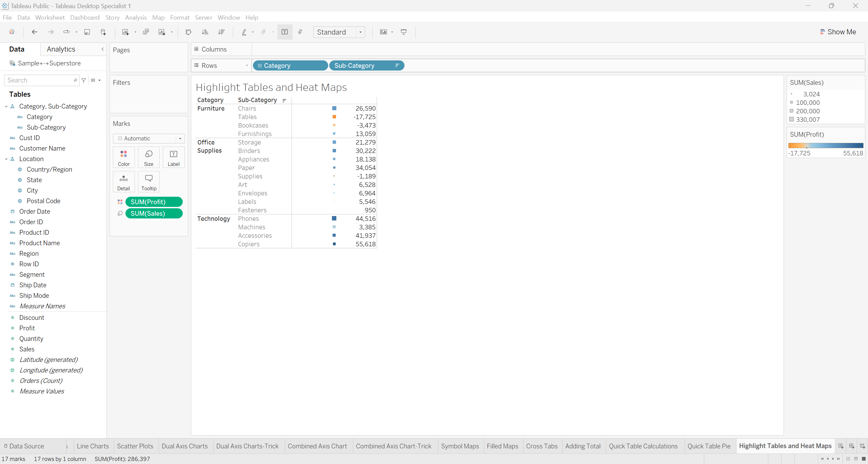The height and width of the screenshot is (464, 868).
Task: Toggle the Fix Axes pin icon
Action: 300,32
